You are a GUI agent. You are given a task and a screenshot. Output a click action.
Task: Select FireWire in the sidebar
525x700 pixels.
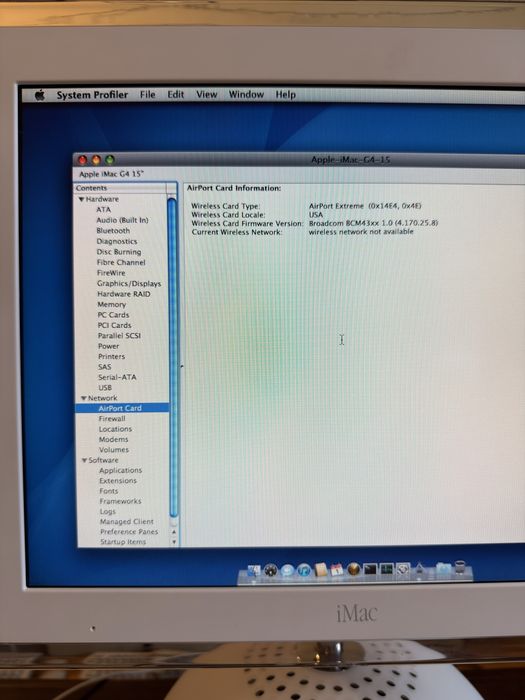point(111,273)
